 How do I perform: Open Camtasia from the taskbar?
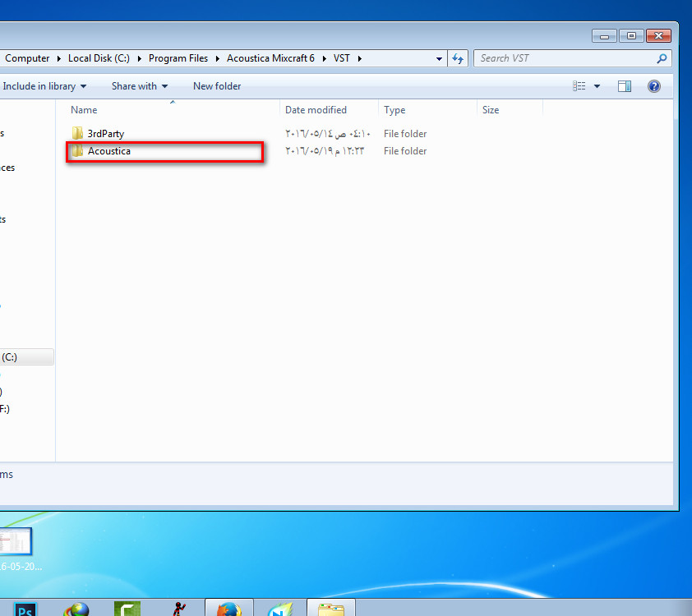point(127,609)
